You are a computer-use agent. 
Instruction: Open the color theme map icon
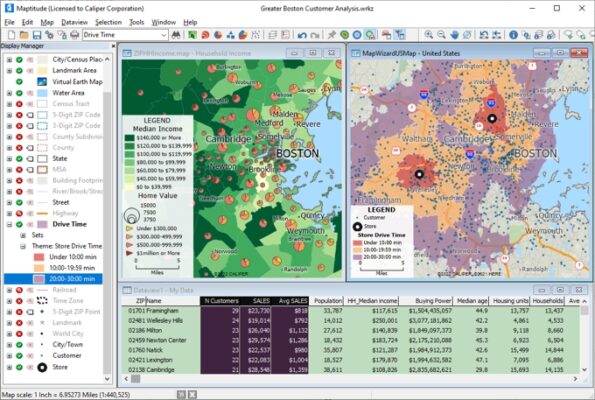pos(192,35)
